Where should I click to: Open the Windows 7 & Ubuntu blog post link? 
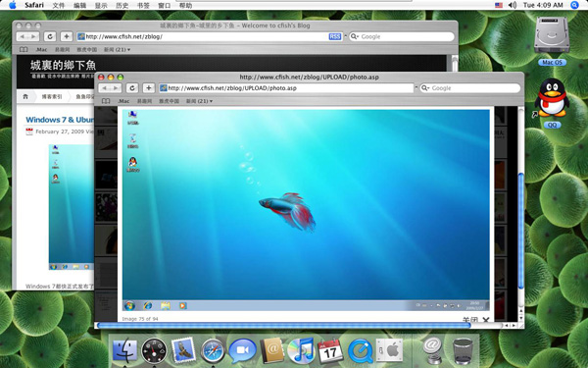pyautogui.click(x=60, y=120)
